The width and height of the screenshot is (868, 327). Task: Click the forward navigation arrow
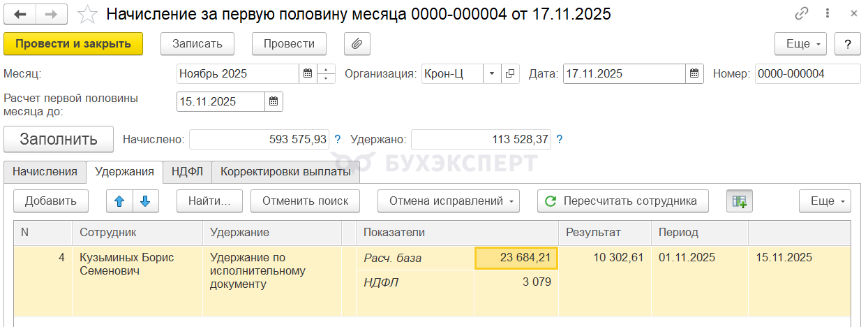52,14
